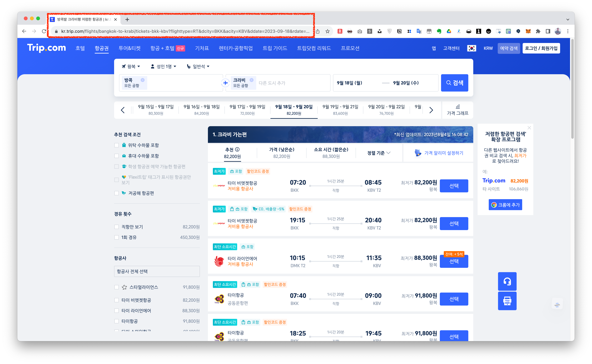Click the Trip.com logo
592x364 pixels.
[46, 48]
